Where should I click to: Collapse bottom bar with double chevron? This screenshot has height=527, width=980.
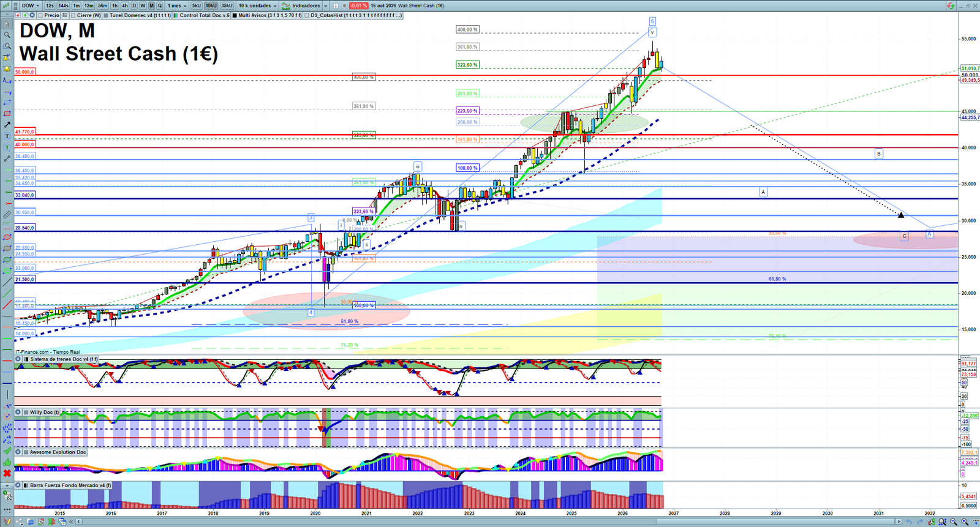(x=72, y=522)
